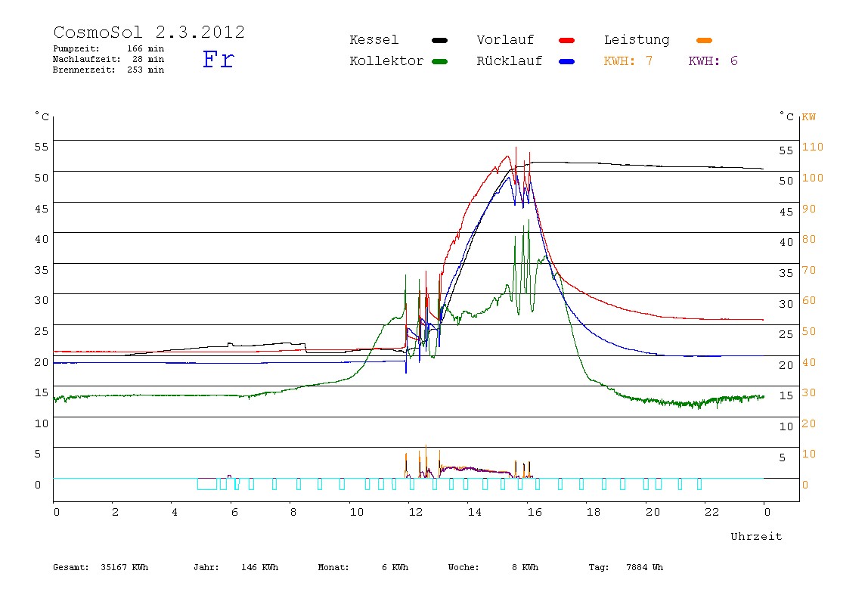Click the black Kessel legend swatch

(439, 40)
